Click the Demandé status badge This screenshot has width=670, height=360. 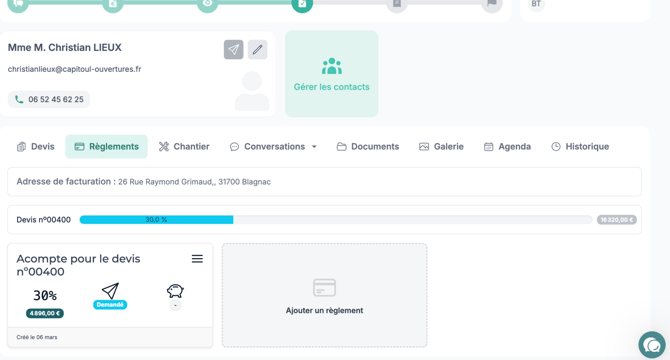click(110, 304)
